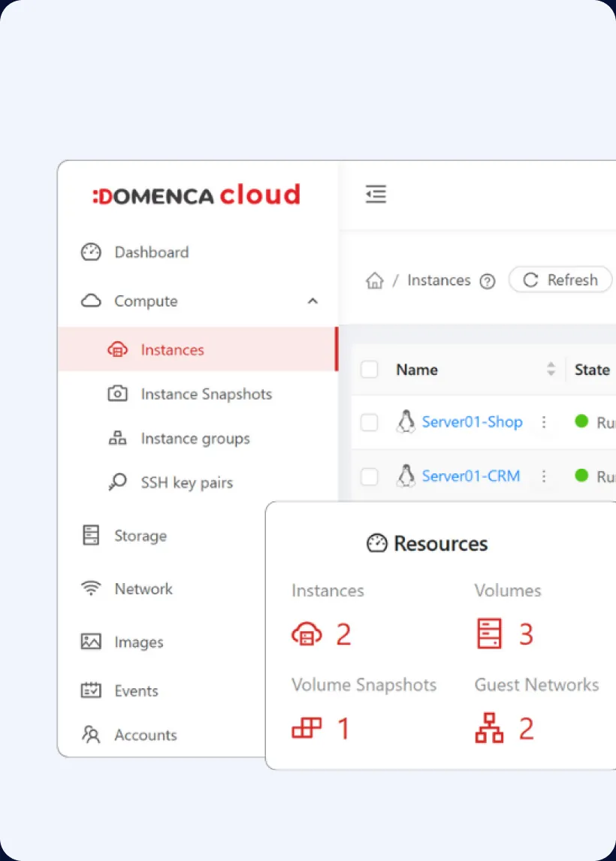Viewport: 616px width, 861px height.
Task: Click the help question-mark icon beside Instances
Action: [487, 282]
